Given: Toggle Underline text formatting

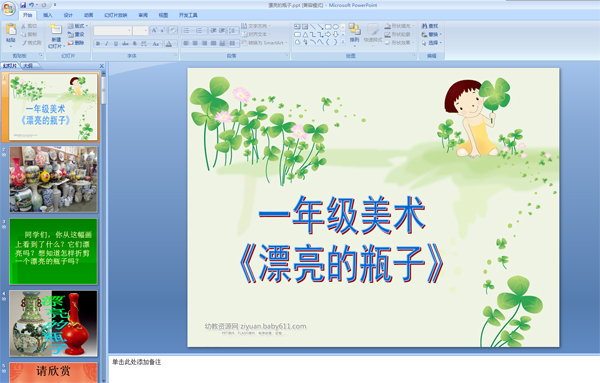Looking at the screenshot, I should (x=116, y=44).
